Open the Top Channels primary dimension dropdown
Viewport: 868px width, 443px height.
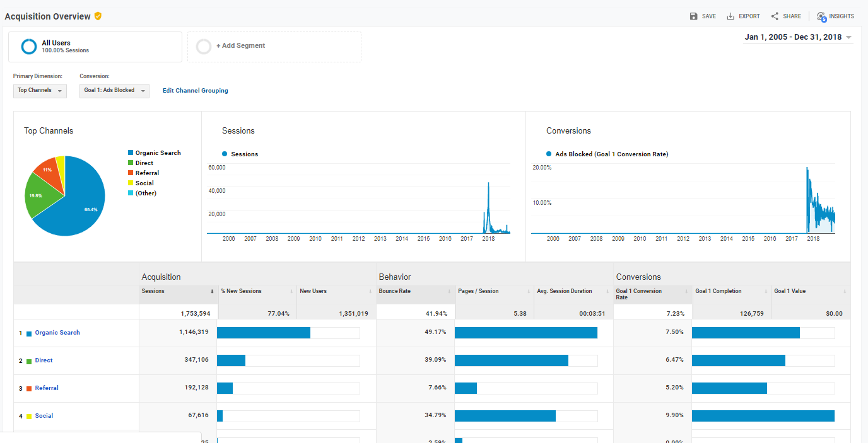pyautogui.click(x=40, y=91)
